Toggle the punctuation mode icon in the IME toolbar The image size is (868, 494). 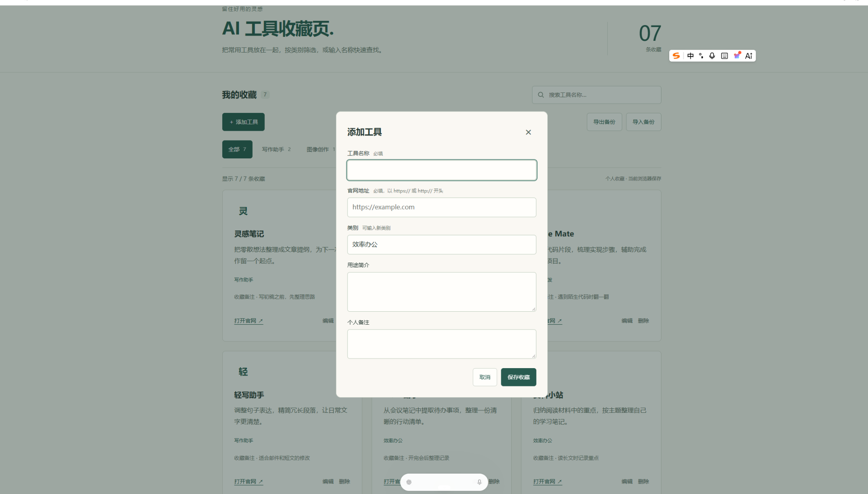point(701,56)
